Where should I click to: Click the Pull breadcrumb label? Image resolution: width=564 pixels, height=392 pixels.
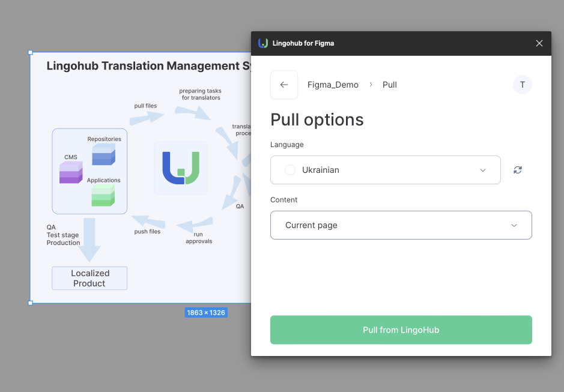click(390, 85)
